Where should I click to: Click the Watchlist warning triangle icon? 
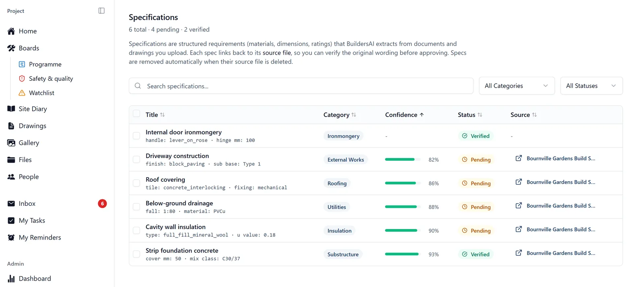(x=22, y=93)
